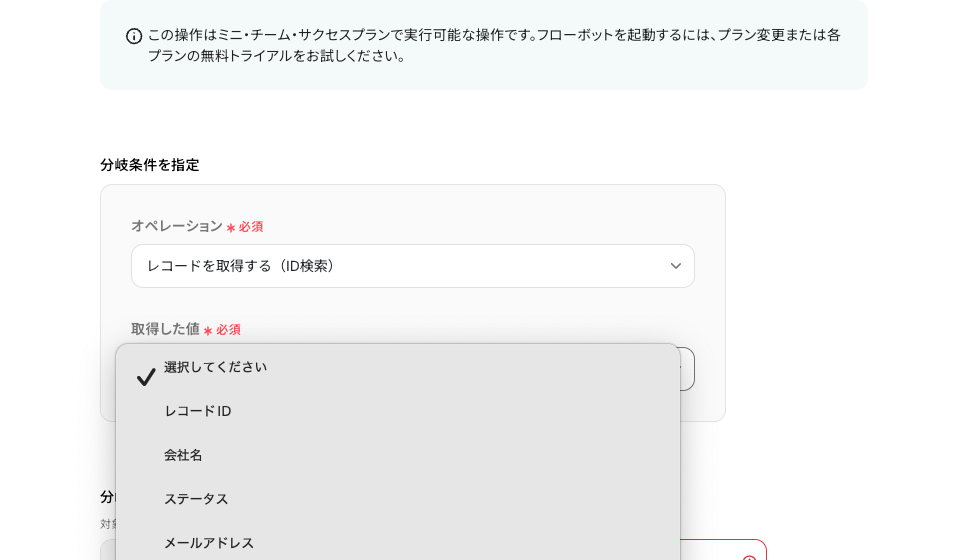972x560 pixels.
Task: Select メールアドレス from the dropdown options
Action: click(x=208, y=543)
